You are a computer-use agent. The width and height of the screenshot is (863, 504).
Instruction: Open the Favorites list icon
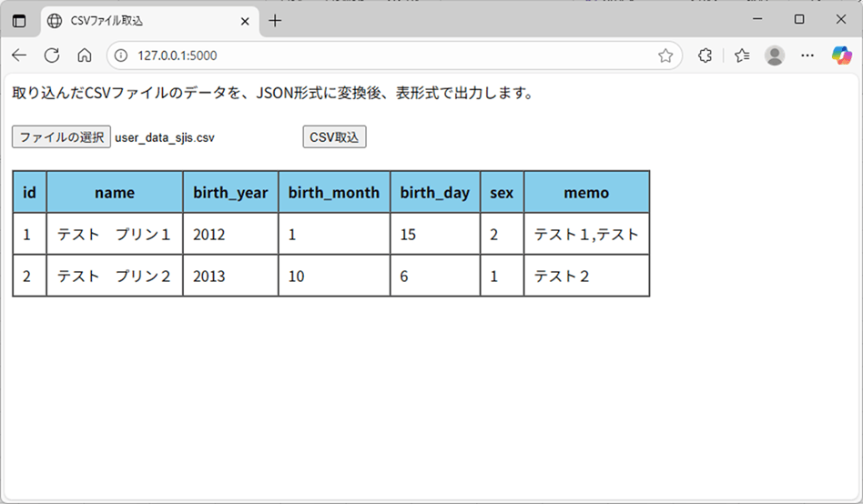pyautogui.click(x=742, y=55)
